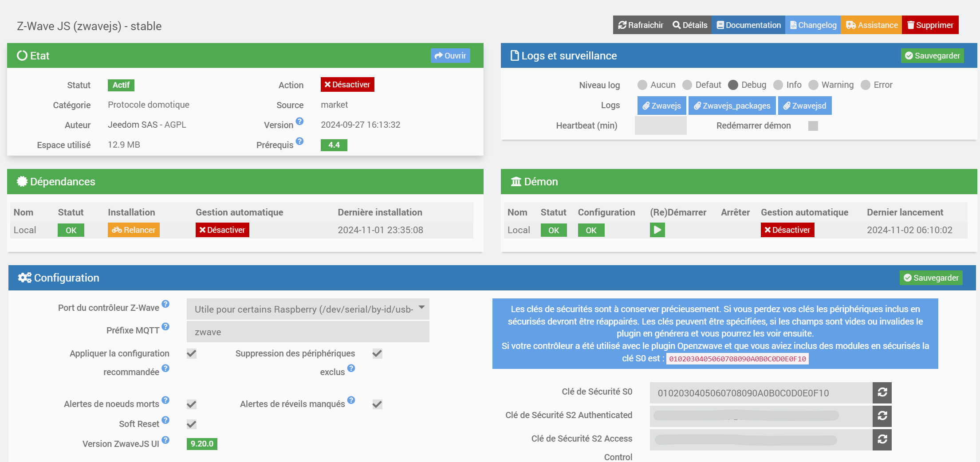This screenshot has height=462, width=980.
Task: Click the S0 key code in info box
Action: click(x=737, y=359)
